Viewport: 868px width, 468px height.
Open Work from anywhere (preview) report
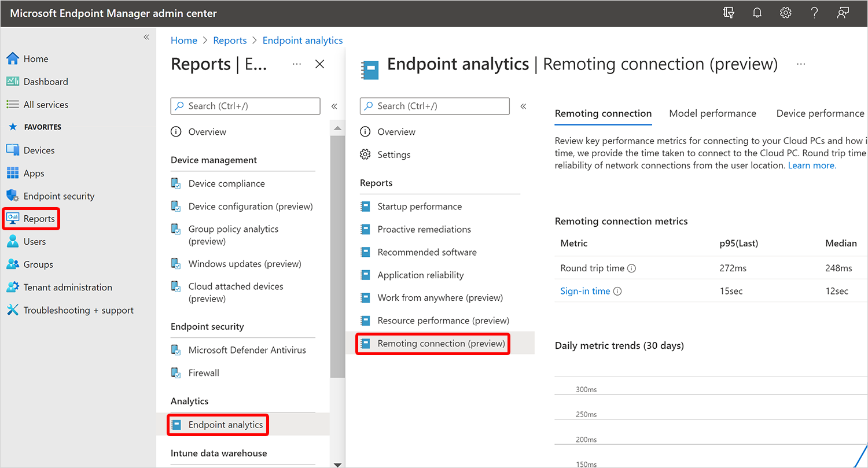[440, 298]
